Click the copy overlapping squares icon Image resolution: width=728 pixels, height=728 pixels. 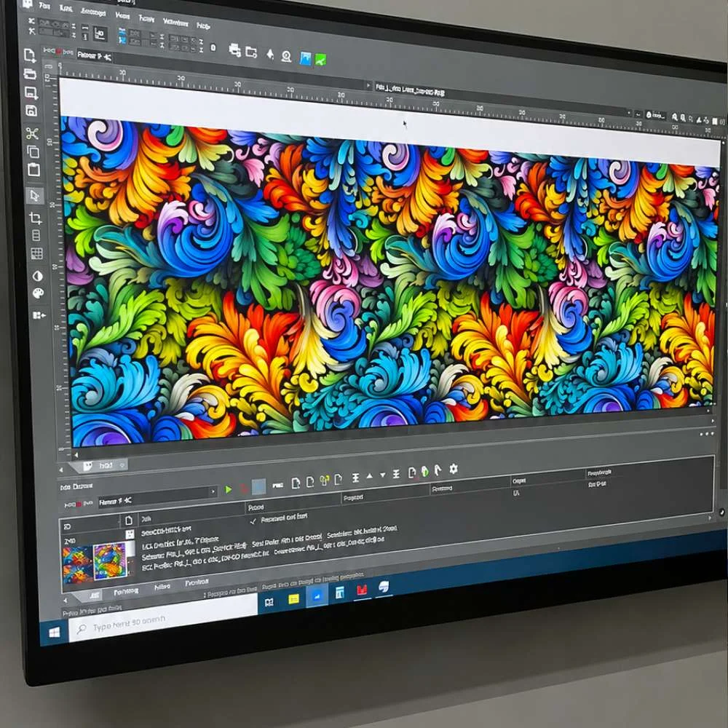(33, 151)
